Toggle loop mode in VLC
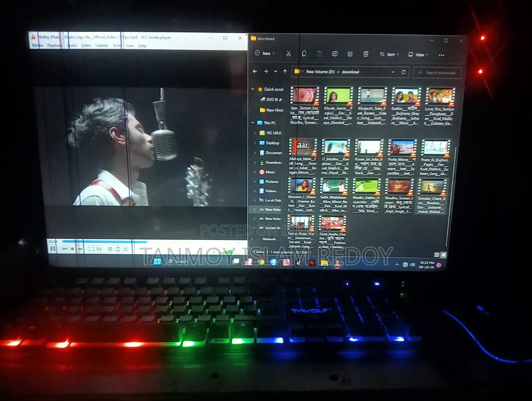Screen dimensions: 532x401 tap(118, 249)
